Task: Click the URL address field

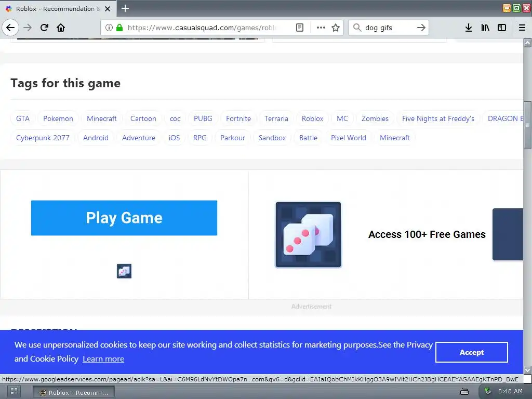Action: (x=202, y=28)
